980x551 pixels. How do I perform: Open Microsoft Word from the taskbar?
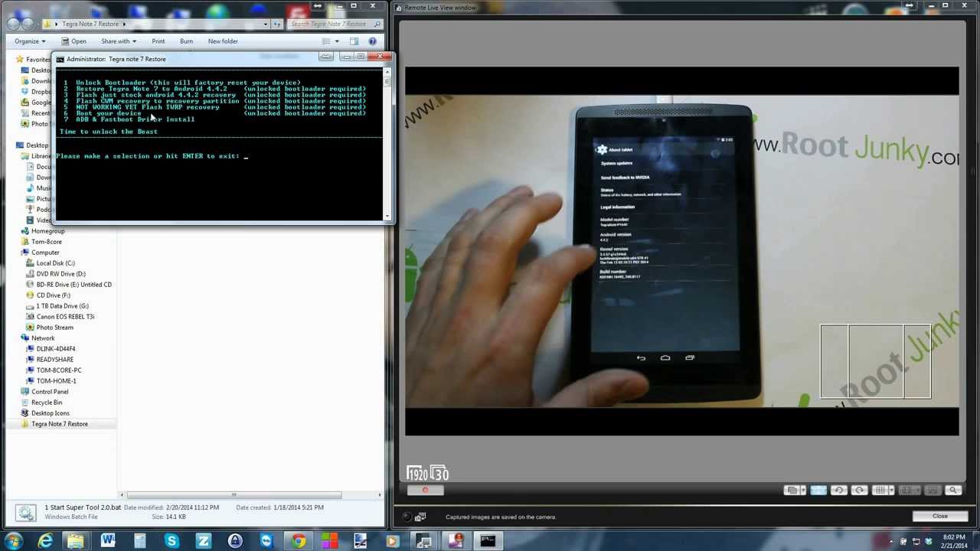pos(108,541)
